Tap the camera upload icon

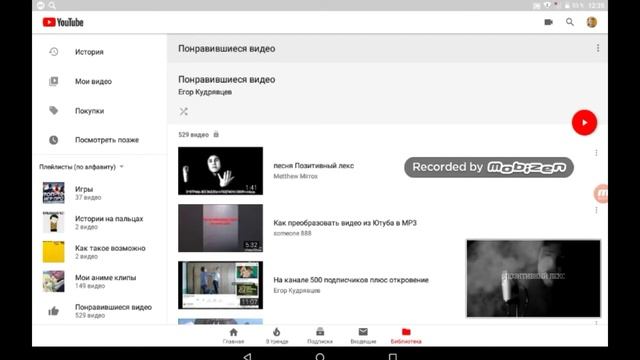tap(548, 22)
